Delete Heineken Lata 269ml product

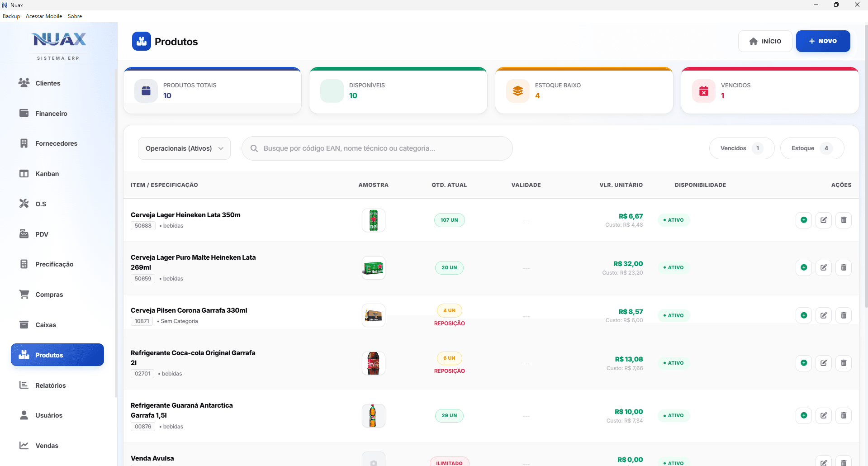[844, 267]
